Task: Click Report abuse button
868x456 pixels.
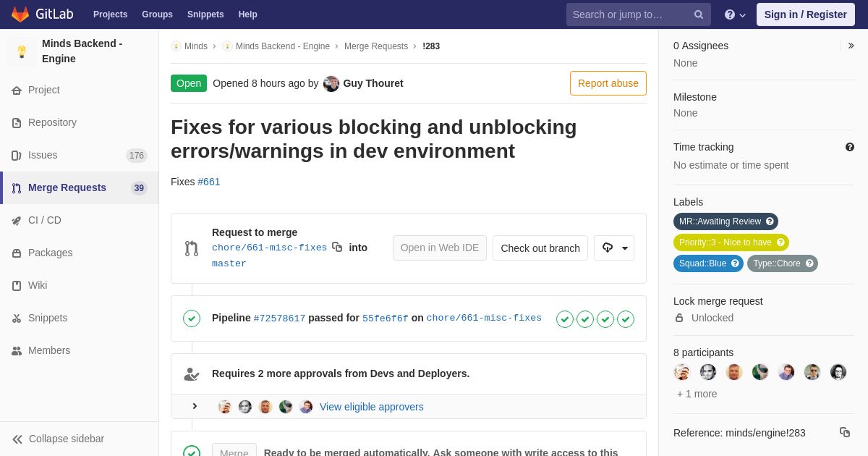Action: tap(608, 83)
